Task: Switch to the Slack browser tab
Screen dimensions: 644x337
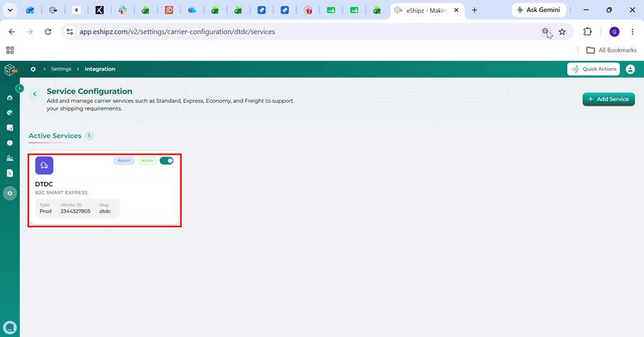Action: (x=123, y=10)
